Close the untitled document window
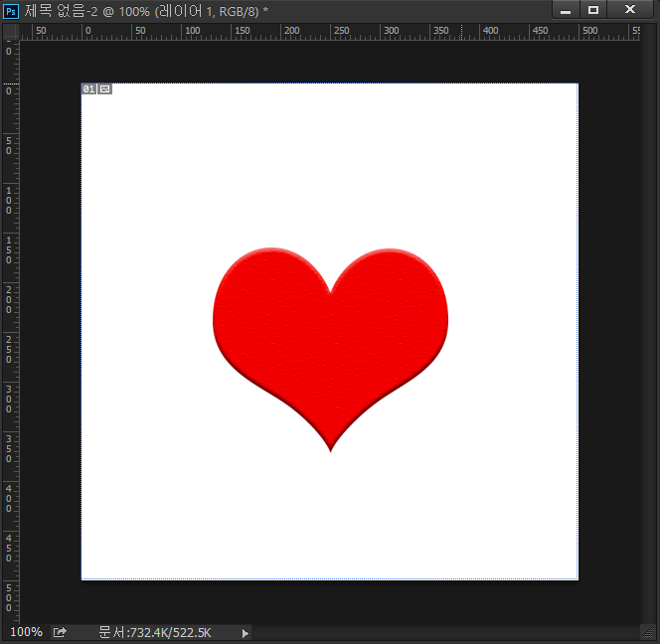The height and width of the screenshot is (644, 660). (x=630, y=10)
